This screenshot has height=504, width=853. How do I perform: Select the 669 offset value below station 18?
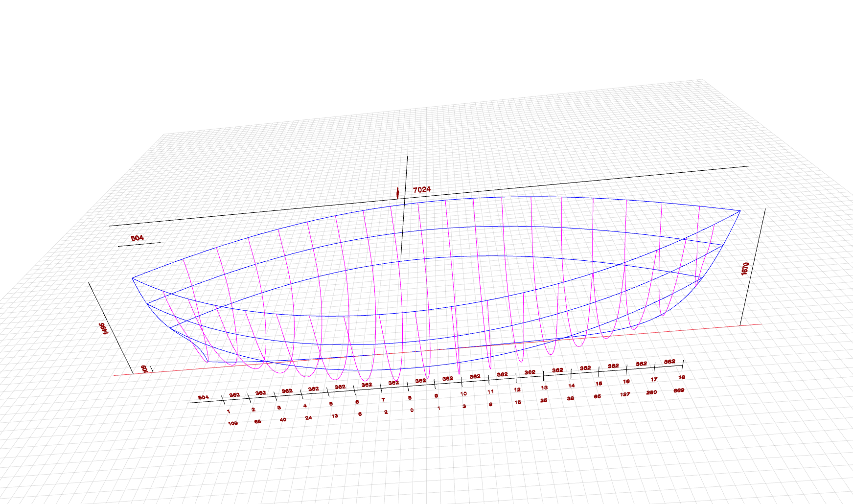(x=679, y=390)
